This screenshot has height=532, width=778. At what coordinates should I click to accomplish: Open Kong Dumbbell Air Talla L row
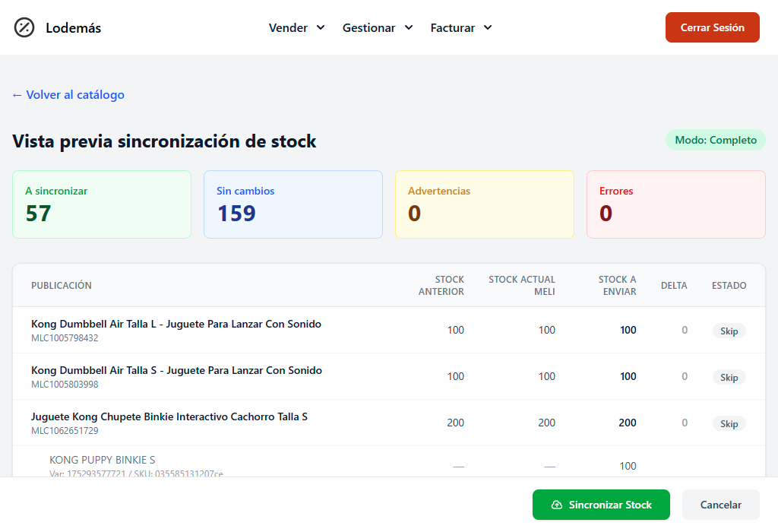coord(176,325)
